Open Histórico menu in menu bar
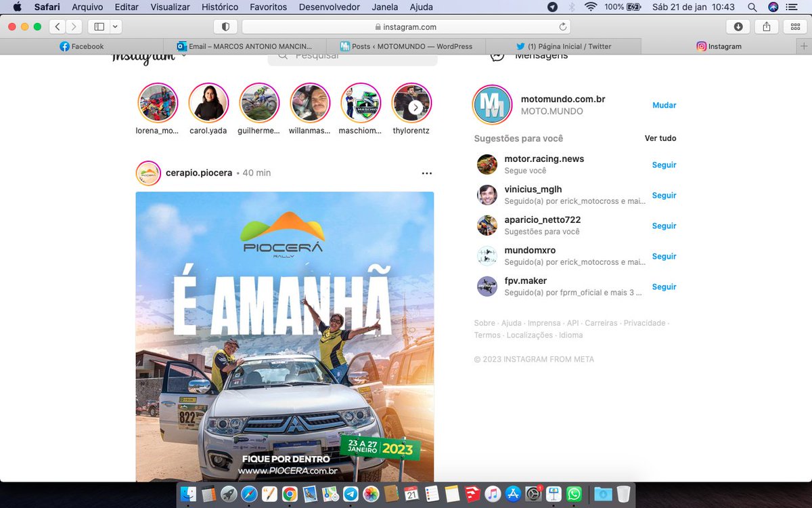The width and height of the screenshot is (812, 508). click(x=220, y=7)
